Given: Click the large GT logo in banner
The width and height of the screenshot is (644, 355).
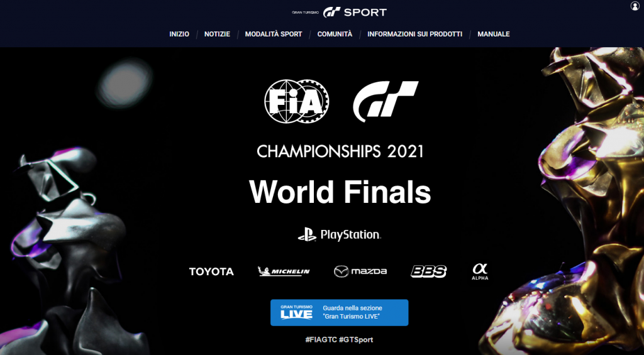Looking at the screenshot, I should click(x=386, y=101).
